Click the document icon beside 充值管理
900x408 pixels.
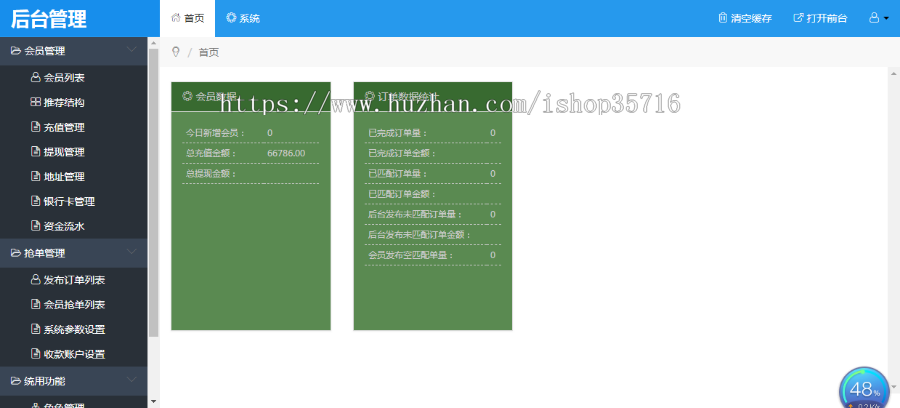pos(36,127)
